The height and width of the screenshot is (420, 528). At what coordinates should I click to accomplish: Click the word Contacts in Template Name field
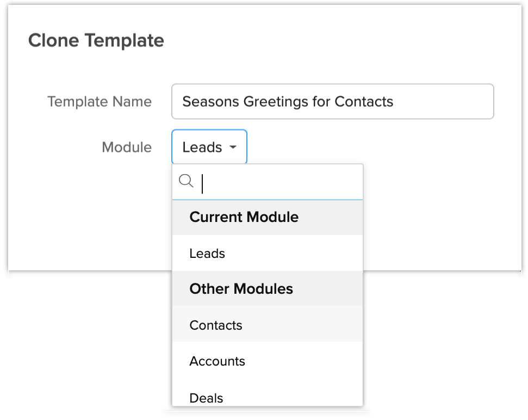364,102
